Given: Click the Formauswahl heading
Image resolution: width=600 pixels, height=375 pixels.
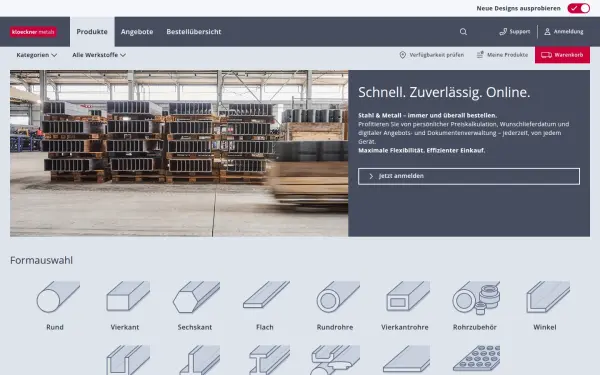Looking at the screenshot, I should point(41,260).
